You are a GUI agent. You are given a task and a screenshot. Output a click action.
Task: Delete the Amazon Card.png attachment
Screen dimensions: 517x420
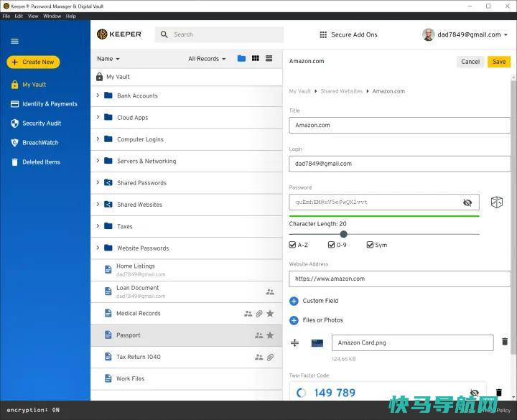click(x=505, y=342)
